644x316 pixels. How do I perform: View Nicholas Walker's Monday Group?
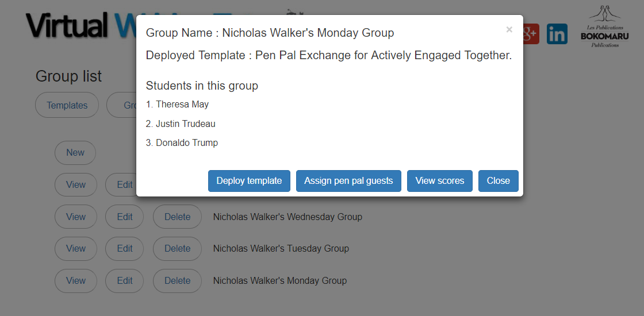point(75,281)
